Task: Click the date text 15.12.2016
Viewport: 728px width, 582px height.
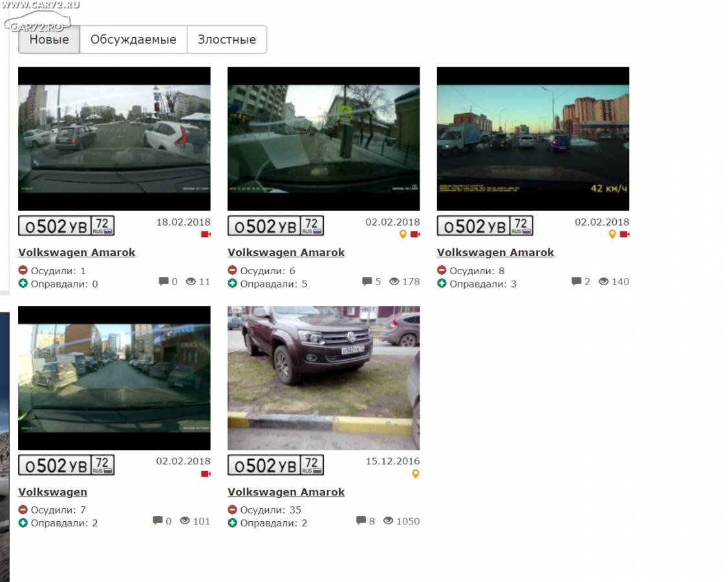Action: [393, 461]
